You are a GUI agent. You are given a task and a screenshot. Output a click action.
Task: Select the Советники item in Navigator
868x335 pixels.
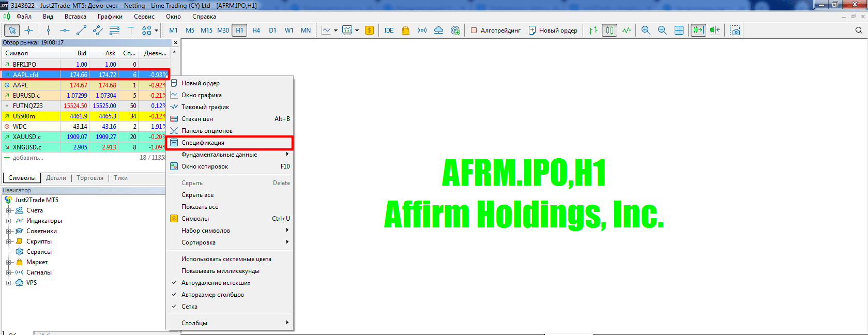[x=41, y=231]
